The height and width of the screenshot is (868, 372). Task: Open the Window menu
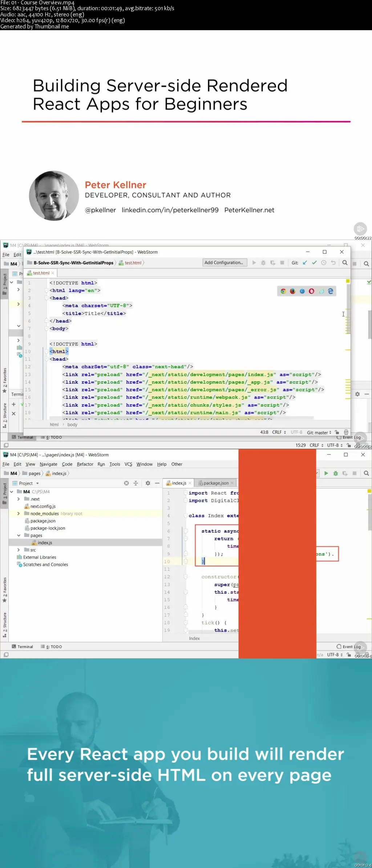pos(144,464)
